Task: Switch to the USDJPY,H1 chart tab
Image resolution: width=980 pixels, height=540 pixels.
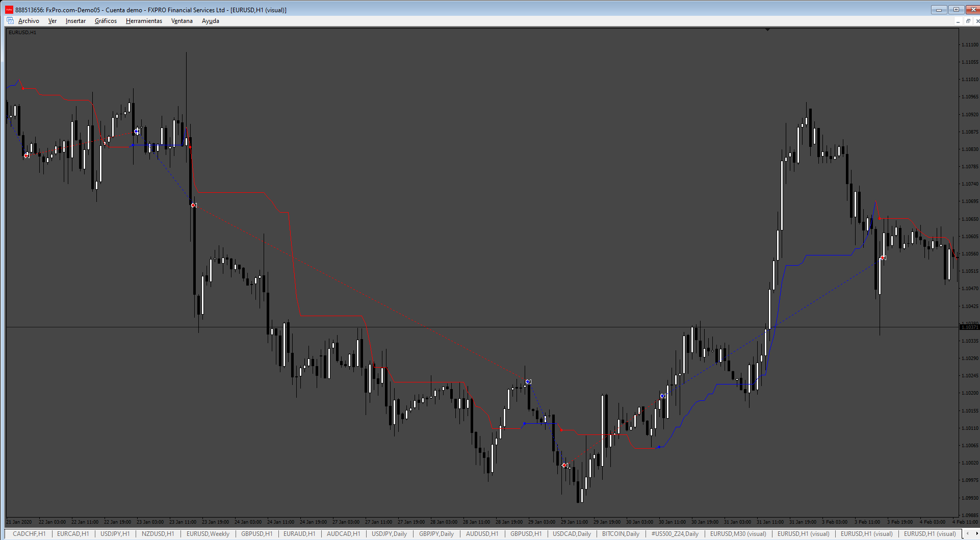Action: 115,534
